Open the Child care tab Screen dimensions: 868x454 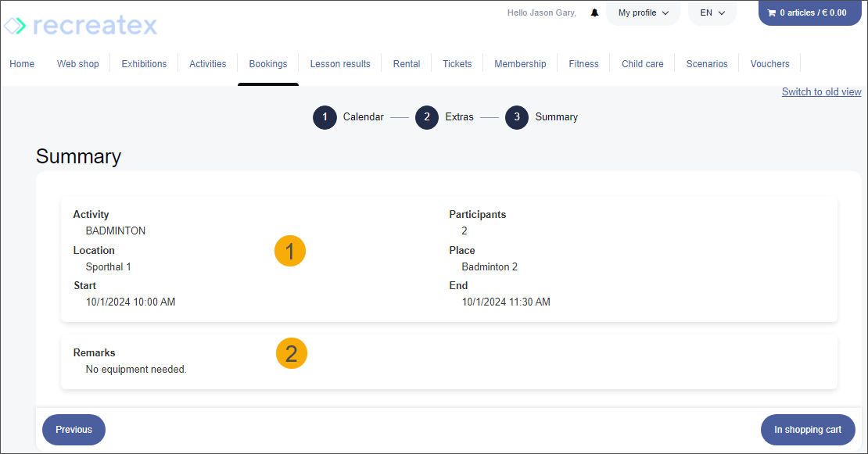coord(642,64)
